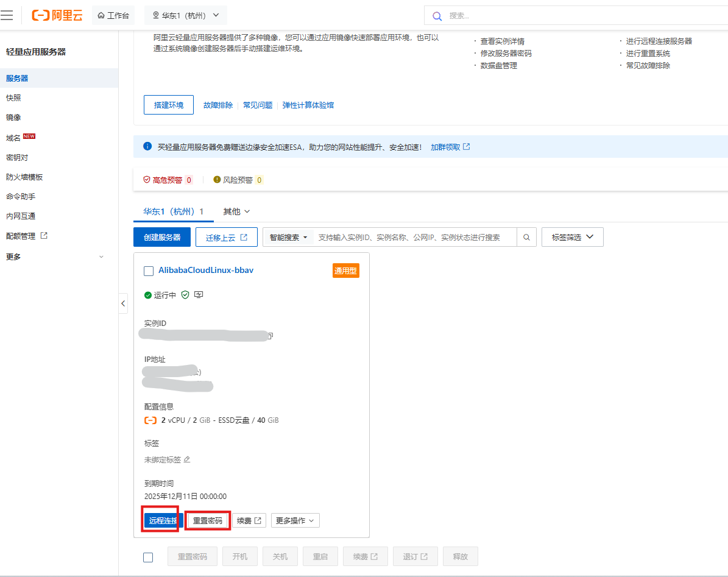
Task: Click the 搭建环境 button
Action: pyautogui.click(x=169, y=105)
